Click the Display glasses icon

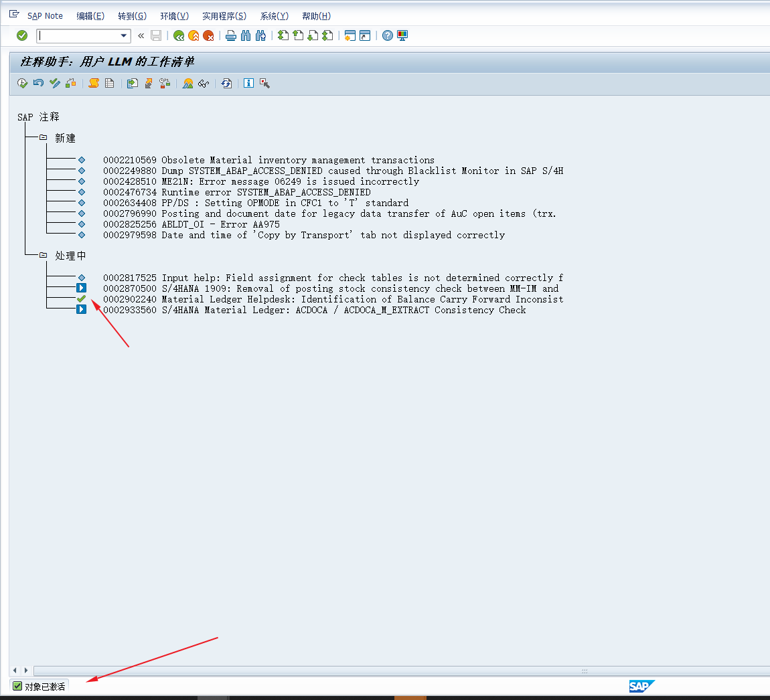pyautogui.click(x=204, y=84)
